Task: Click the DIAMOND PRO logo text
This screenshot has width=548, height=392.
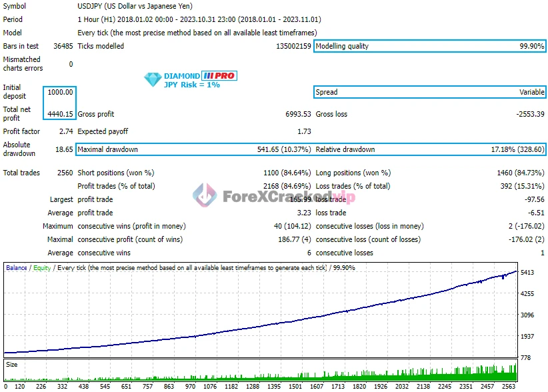Action: 200,75
